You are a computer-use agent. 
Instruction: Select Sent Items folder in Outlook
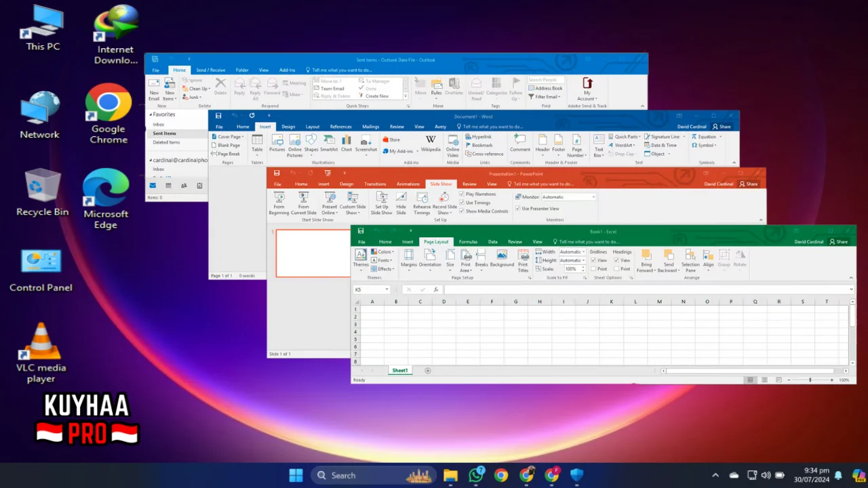point(164,134)
